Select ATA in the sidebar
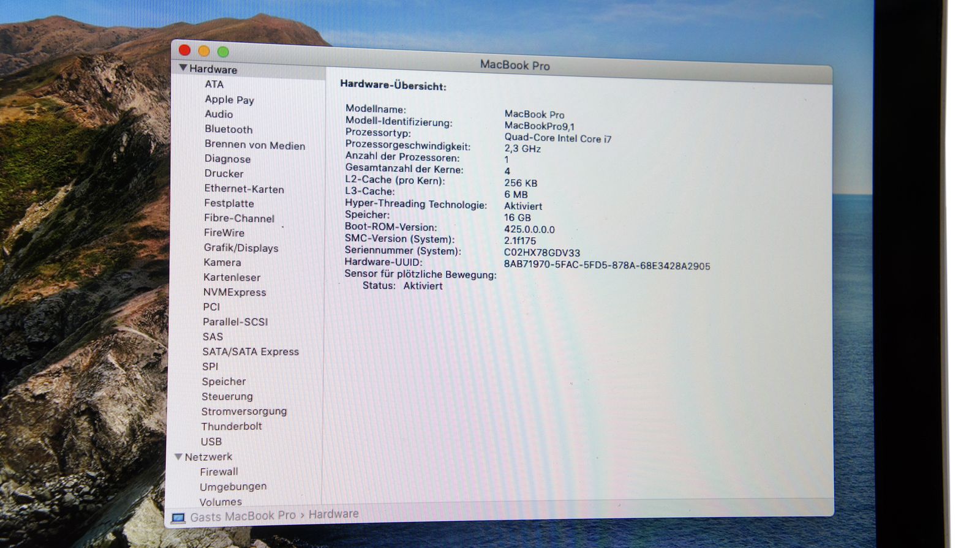The image size is (980, 548). [x=214, y=84]
